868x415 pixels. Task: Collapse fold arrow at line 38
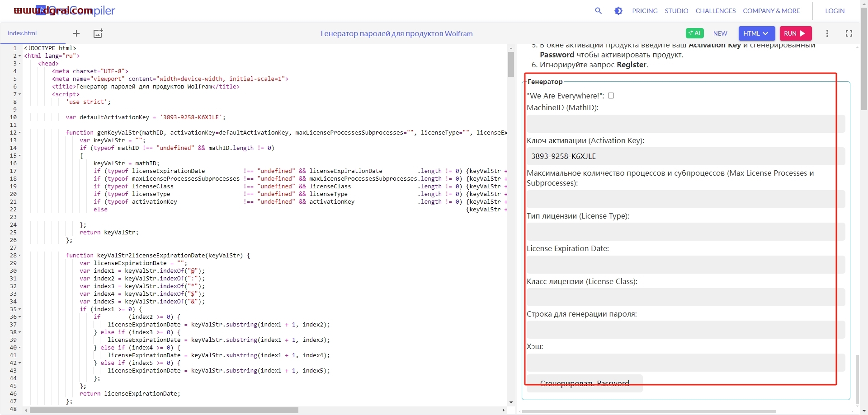pyautogui.click(x=20, y=332)
